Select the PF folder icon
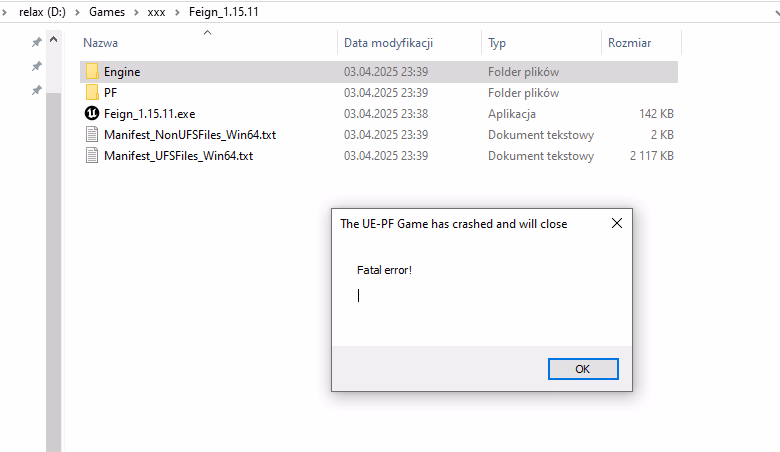 (92, 92)
